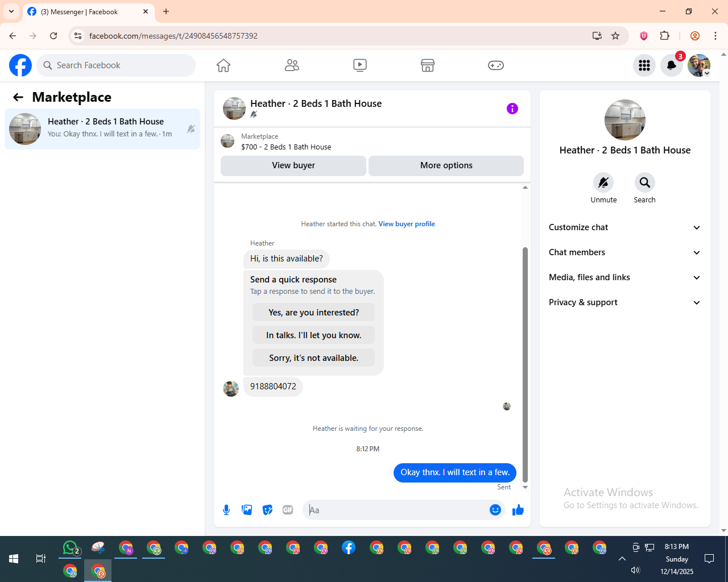Screen dimensions: 728x582
Task: Click the Hi, is this available? message
Action: (287, 259)
